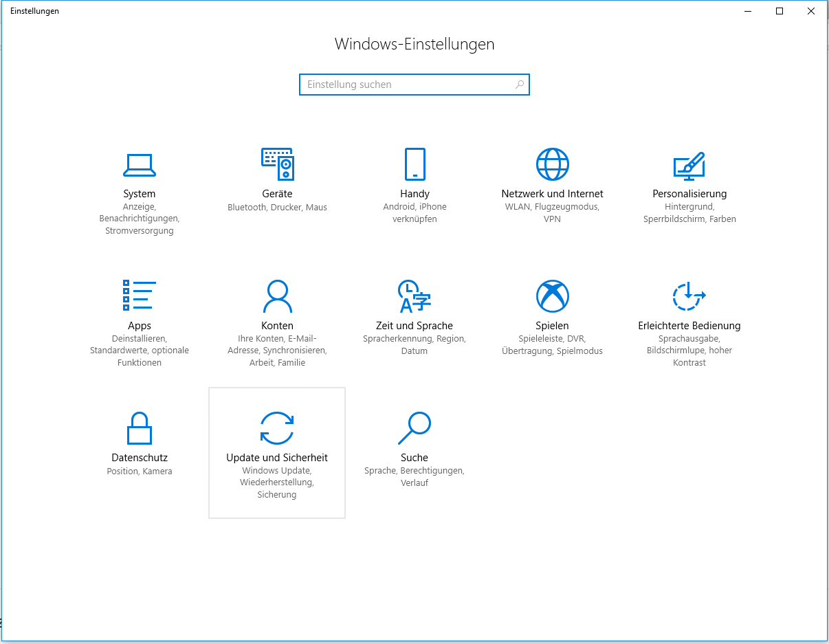
Task: Select the Personalisierung paintbrush icon
Action: tap(689, 165)
